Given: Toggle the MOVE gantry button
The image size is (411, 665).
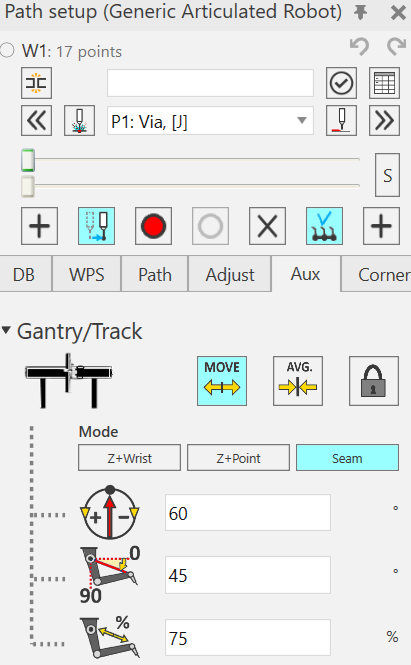Looking at the screenshot, I should 222,381.
